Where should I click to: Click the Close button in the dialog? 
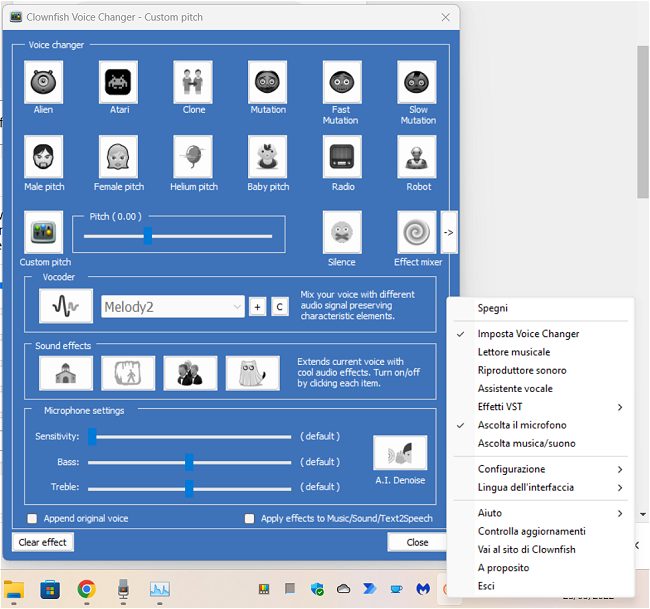(x=417, y=542)
